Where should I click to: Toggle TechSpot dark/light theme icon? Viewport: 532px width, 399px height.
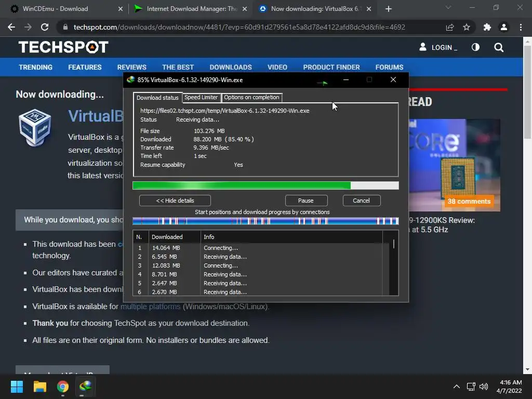pos(476,47)
